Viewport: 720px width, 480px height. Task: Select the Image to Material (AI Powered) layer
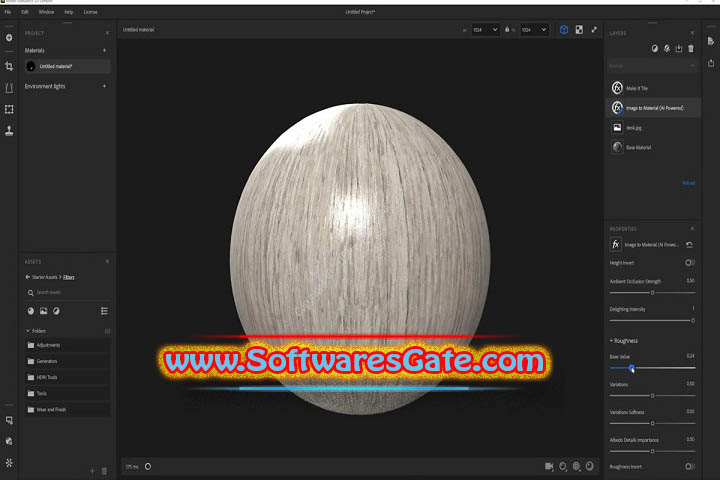(x=654, y=107)
